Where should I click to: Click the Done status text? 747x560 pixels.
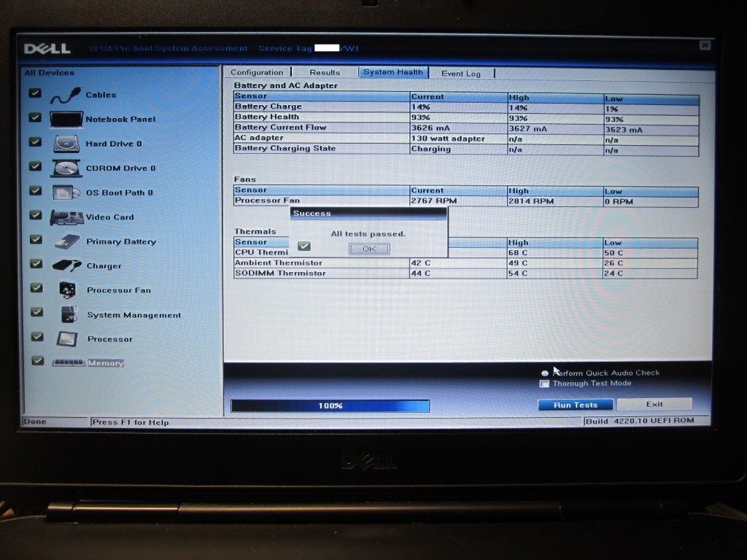pos(35,421)
